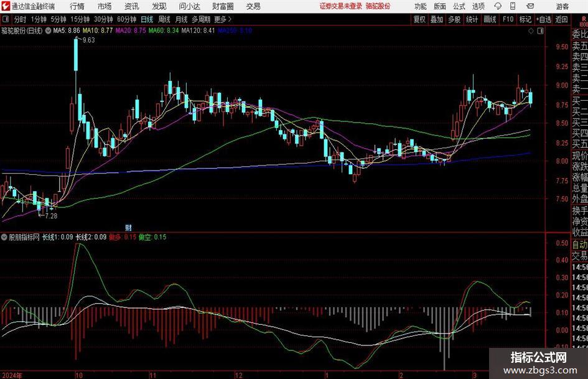Click month 11 on the time axis

pos(152,375)
